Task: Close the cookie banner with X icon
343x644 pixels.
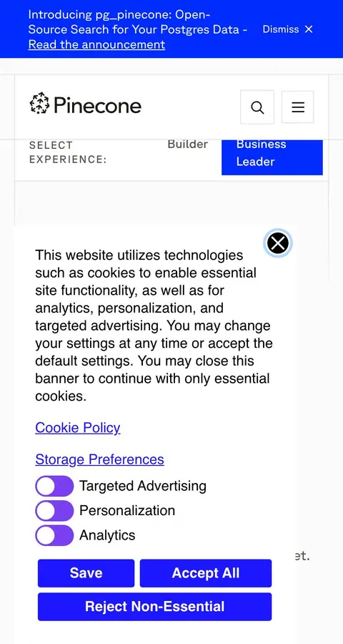Action: (x=278, y=243)
